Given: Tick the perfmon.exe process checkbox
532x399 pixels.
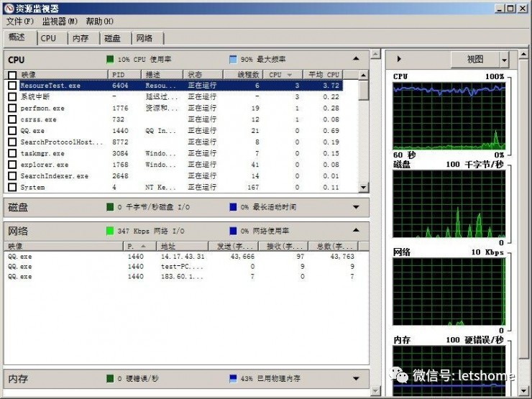Looking at the screenshot, I should tap(12, 108).
